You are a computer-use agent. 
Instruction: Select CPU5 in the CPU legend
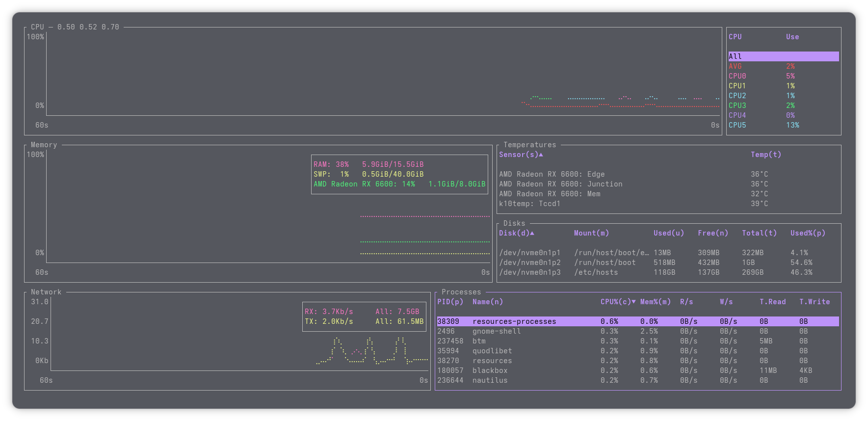pyautogui.click(x=737, y=125)
